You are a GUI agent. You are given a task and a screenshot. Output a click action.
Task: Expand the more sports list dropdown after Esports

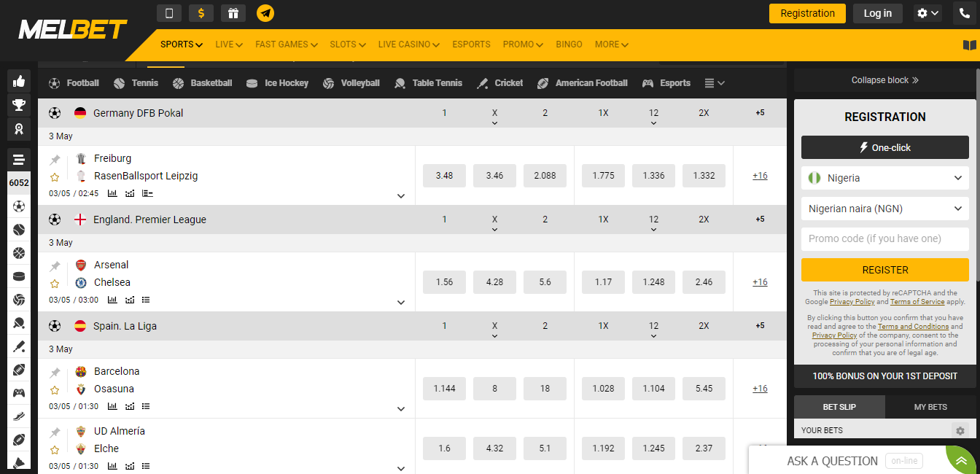[715, 83]
